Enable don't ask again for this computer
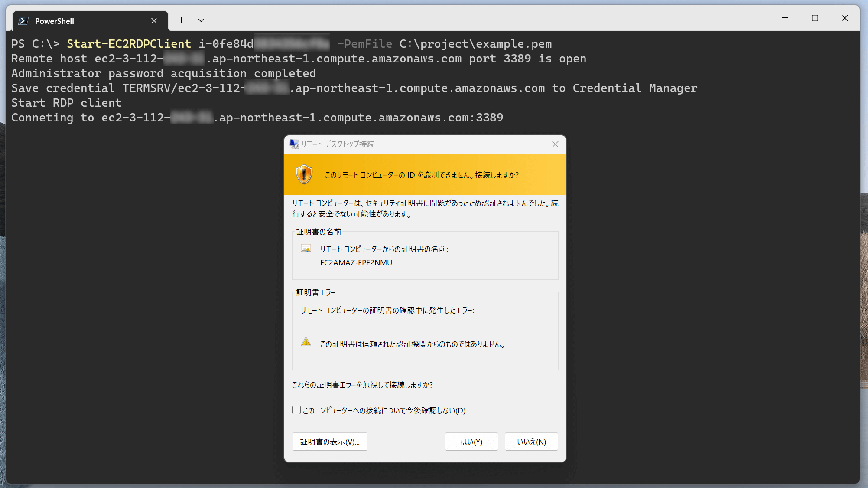 [x=296, y=410]
